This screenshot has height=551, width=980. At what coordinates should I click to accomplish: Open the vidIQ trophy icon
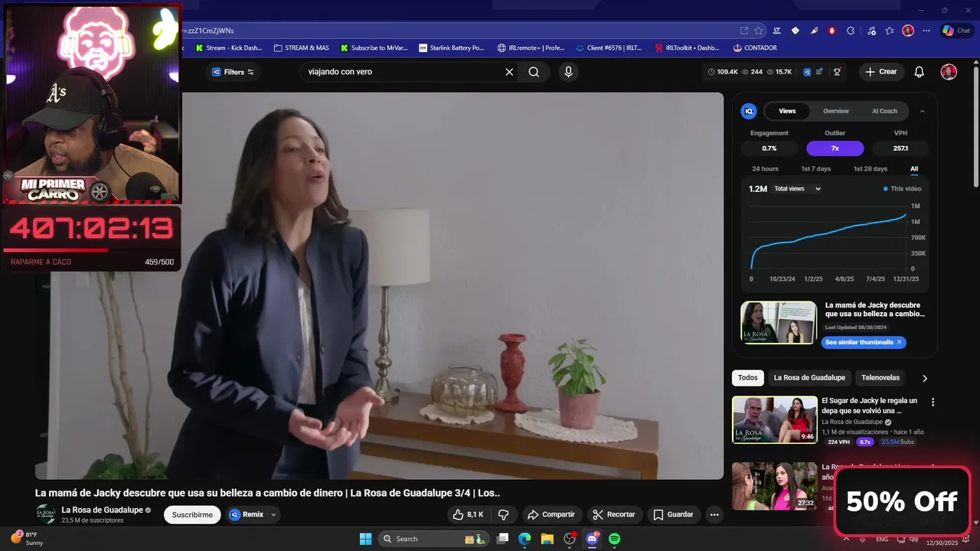837,72
